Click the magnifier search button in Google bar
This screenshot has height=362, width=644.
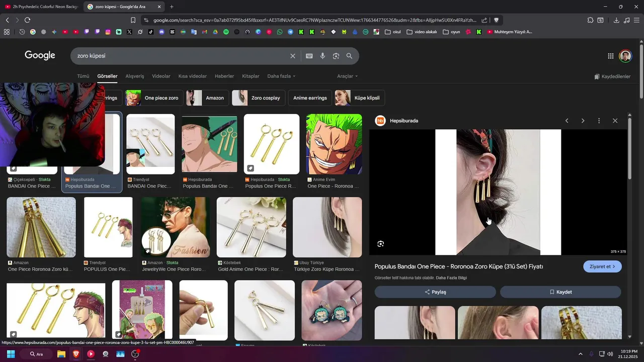(x=349, y=56)
